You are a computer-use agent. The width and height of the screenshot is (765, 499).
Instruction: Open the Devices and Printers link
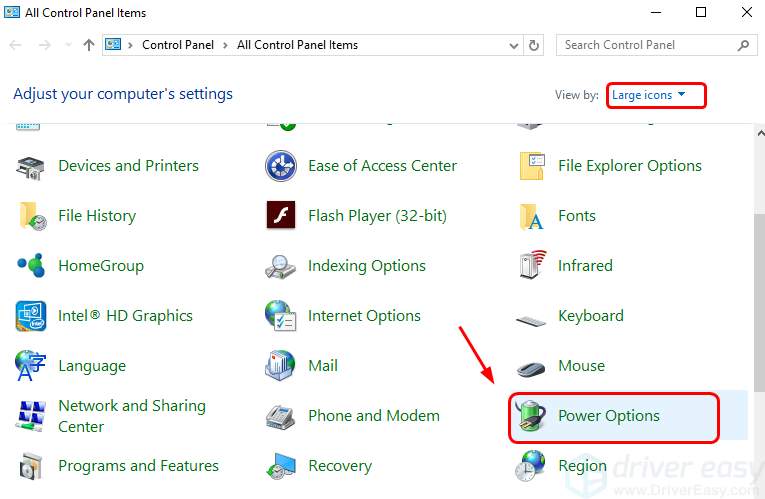click(x=128, y=166)
